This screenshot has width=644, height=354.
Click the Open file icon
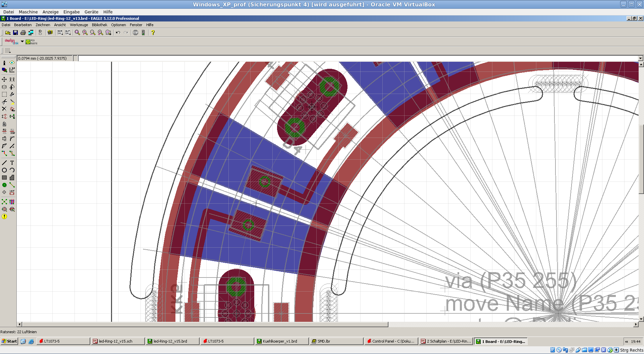click(8, 33)
